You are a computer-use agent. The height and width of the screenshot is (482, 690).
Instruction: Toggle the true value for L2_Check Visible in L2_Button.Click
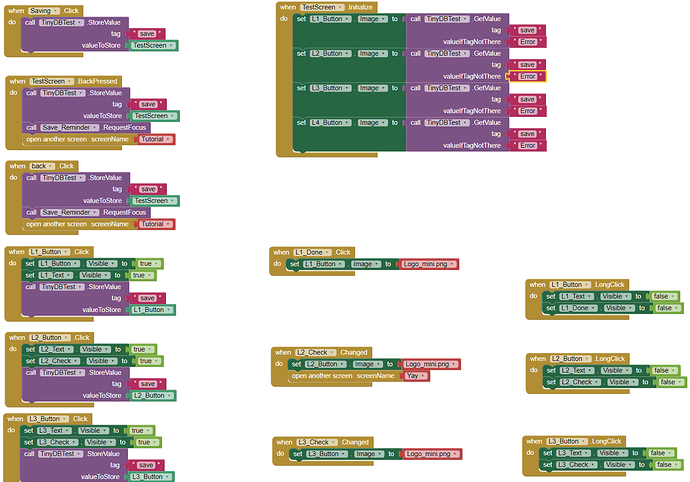click(150, 361)
